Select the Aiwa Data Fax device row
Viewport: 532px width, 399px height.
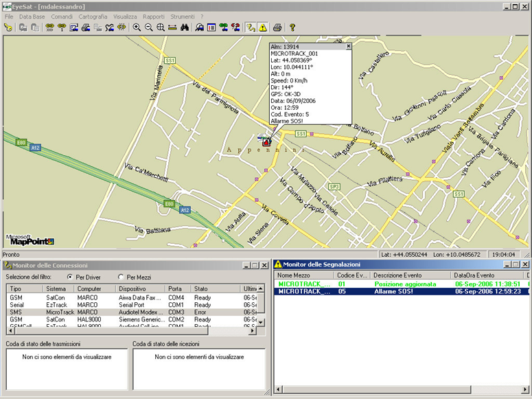pos(132,298)
